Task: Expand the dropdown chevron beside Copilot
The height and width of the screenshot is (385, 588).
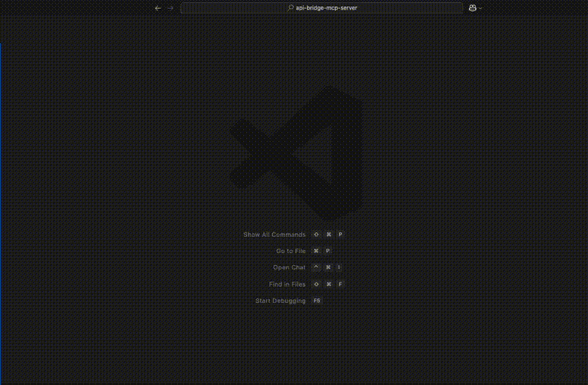Action: tap(481, 8)
